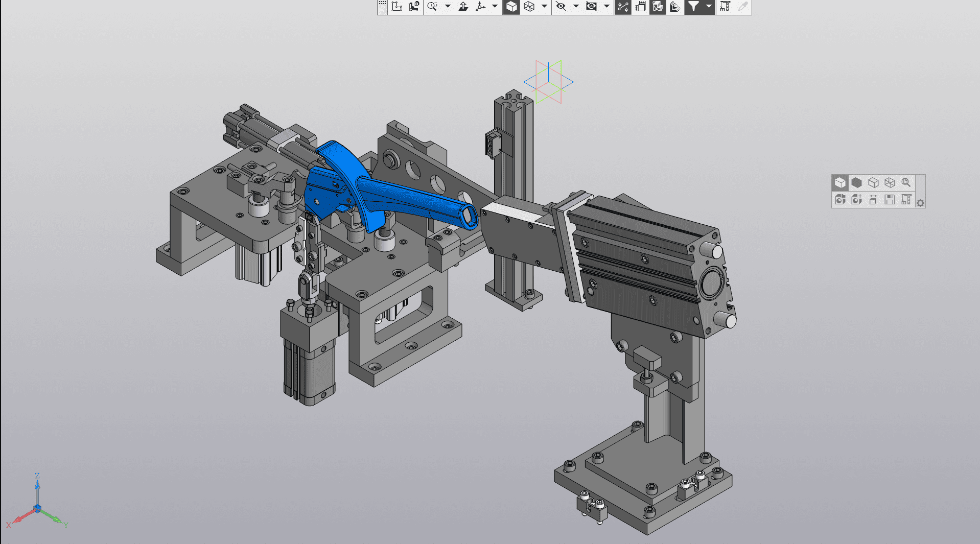The image size is (980, 544).
Task: Toggle the funnel filter button
Action: (x=693, y=7)
